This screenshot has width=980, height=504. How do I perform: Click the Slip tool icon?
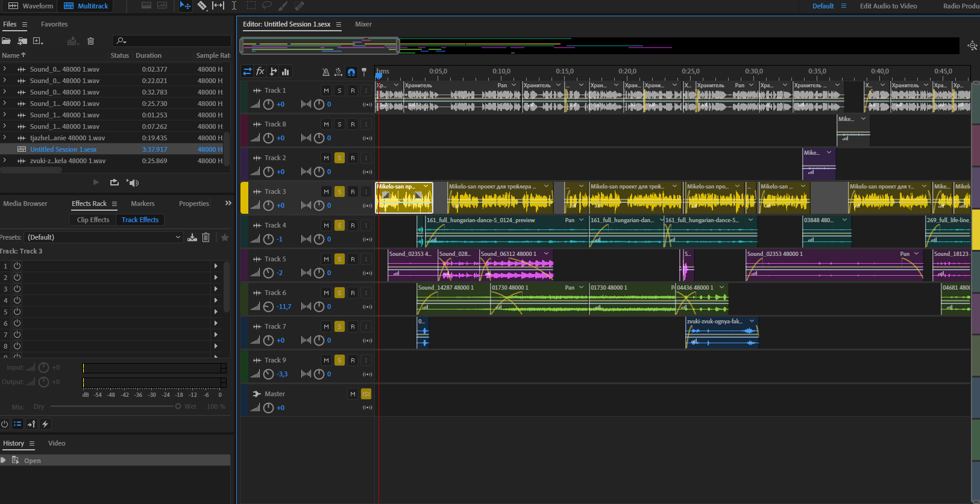218,6
